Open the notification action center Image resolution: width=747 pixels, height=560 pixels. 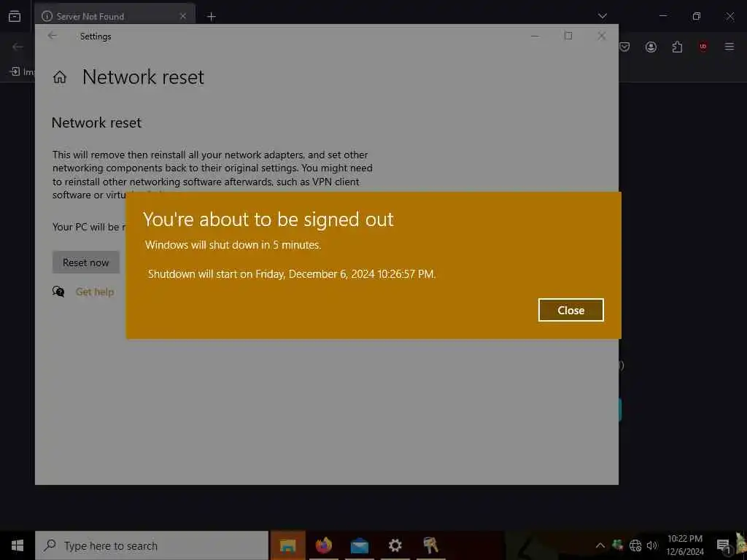pyautogui.click(x=723, y=545)
